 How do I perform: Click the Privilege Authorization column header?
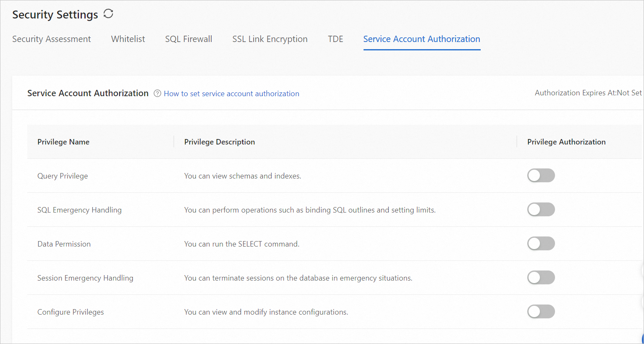[566, 142]
